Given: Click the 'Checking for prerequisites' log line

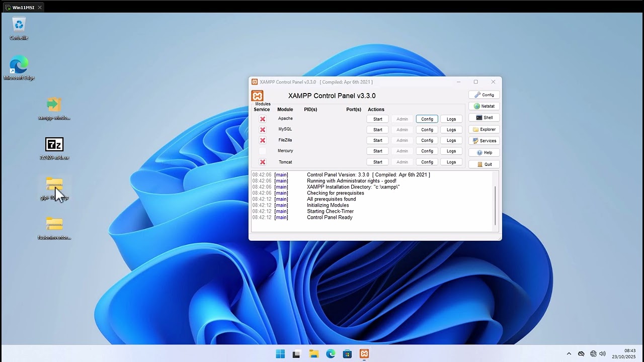Looking at the screenshot, I should [x=335, y=193].
